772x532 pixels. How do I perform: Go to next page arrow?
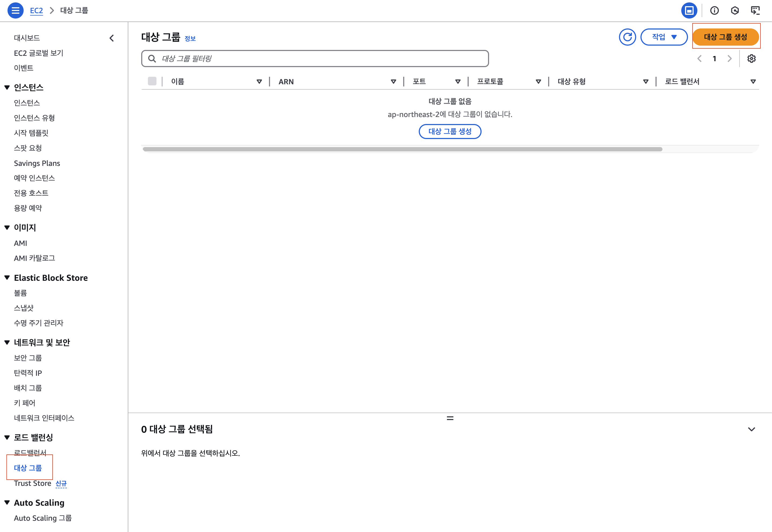[730, 59]
